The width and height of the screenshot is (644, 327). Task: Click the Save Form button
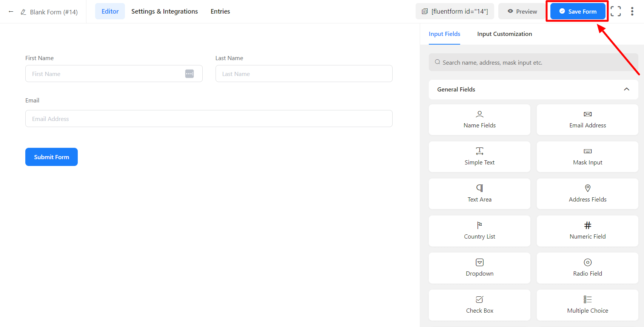pyautogui.click(x=578, y=11)
